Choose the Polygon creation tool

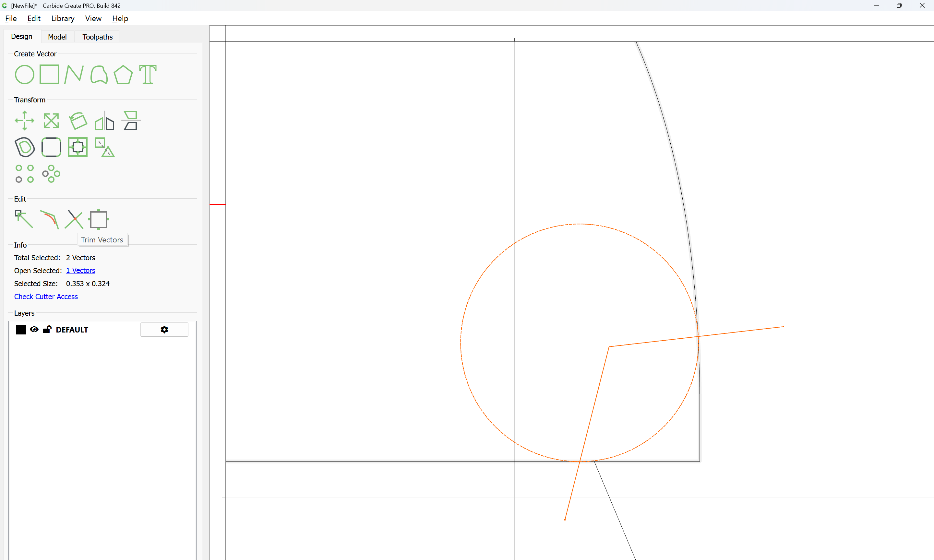[123, 74]
